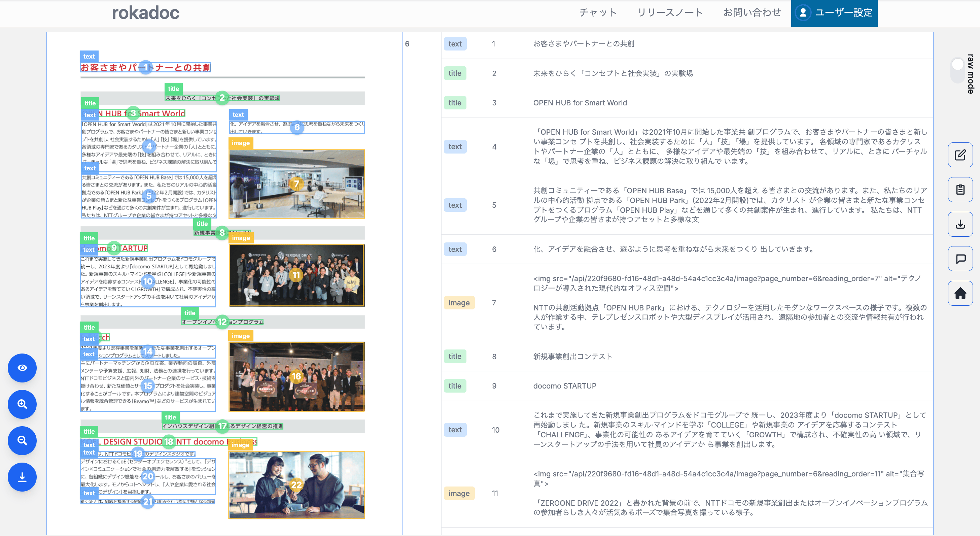The height and width of the screenshot is (536, 980).
Task: Click the user avatar icon in header
Action: coord(803,12)
